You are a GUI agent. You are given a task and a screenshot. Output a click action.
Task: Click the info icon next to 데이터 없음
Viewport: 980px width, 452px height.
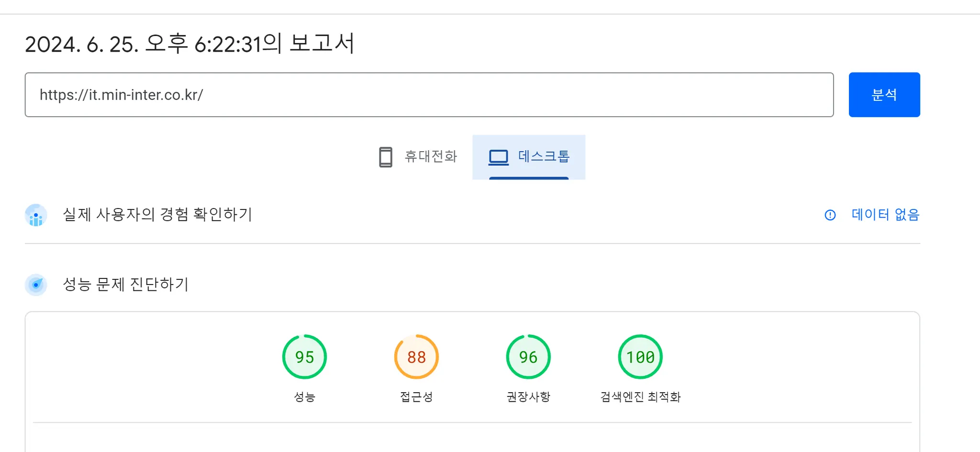point(830,215)
